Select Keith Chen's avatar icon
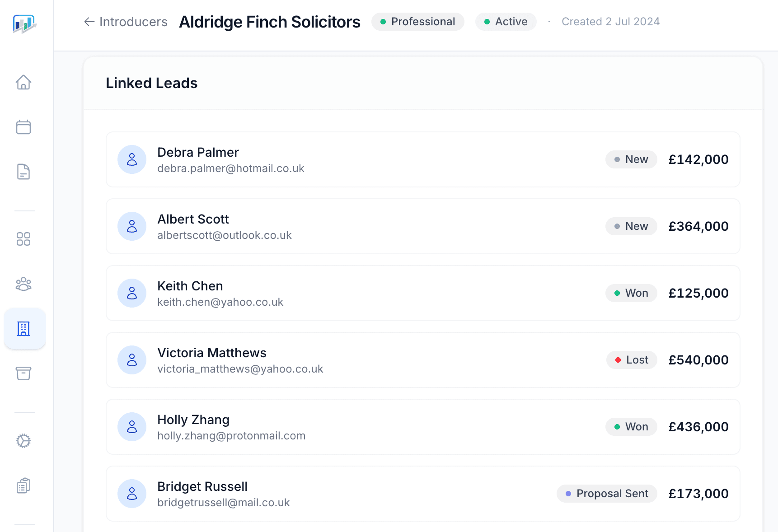The width and height of the screenshot is (778, 532). (x=132, y=293)
